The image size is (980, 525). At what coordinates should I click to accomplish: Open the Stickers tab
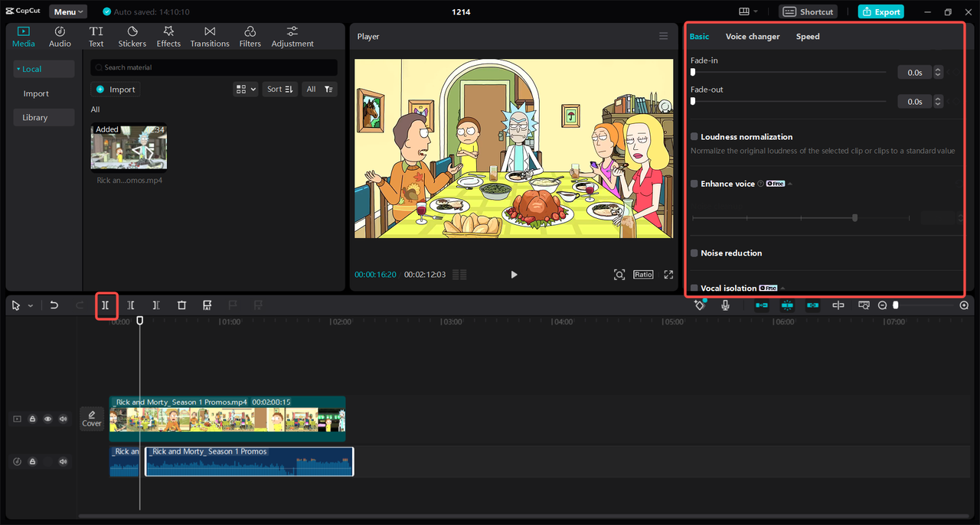pyautogui.click(x=132, y=37)
